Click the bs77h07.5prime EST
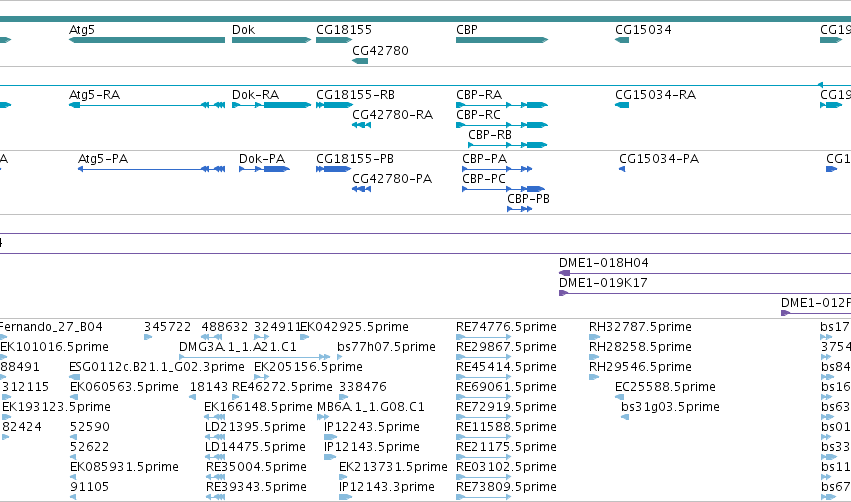851x502 pixels. (x=340, y=357)
